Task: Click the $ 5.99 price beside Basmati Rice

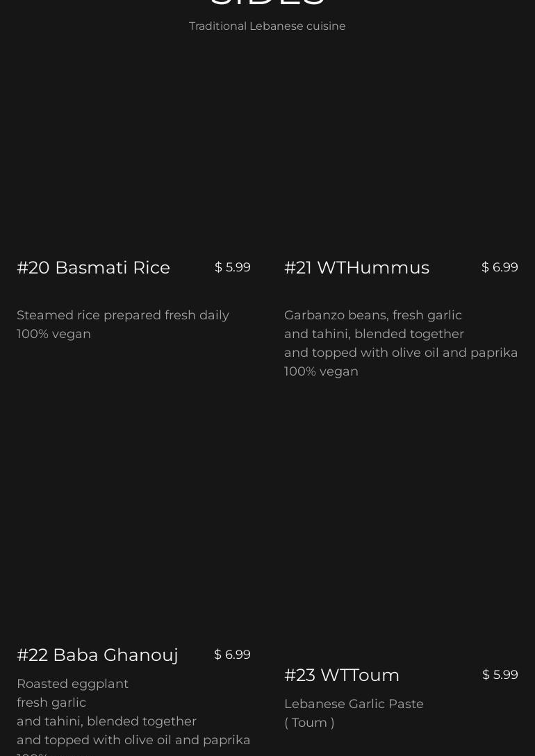Action: click(233, 267)
